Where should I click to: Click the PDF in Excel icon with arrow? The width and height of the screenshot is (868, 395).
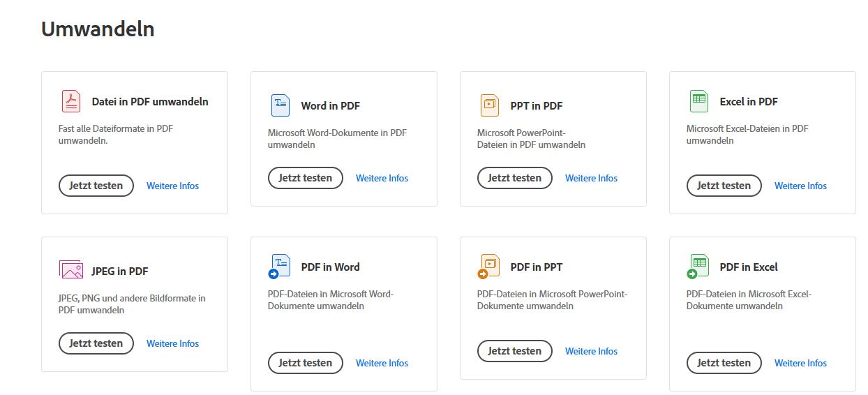pyautogui.click(x=698, y=267)
